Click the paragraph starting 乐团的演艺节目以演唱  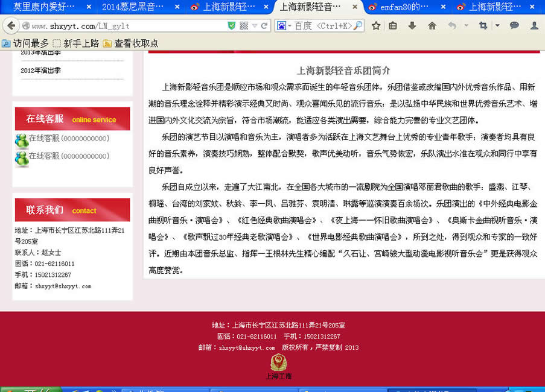click(x=343, y=153)
